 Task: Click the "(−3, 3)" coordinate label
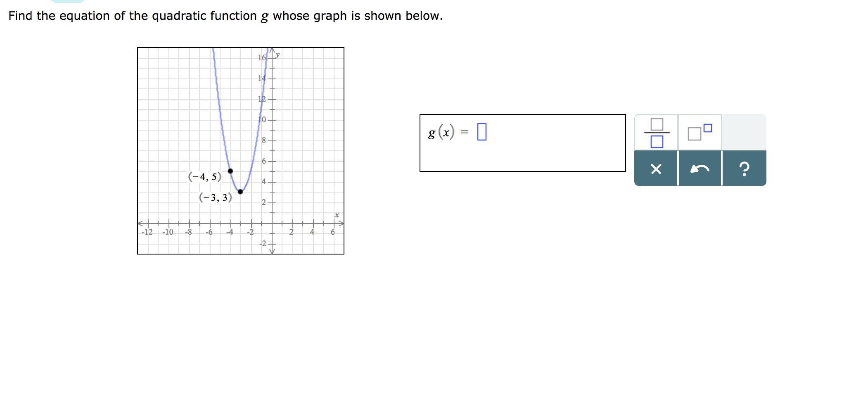point(216,197)
